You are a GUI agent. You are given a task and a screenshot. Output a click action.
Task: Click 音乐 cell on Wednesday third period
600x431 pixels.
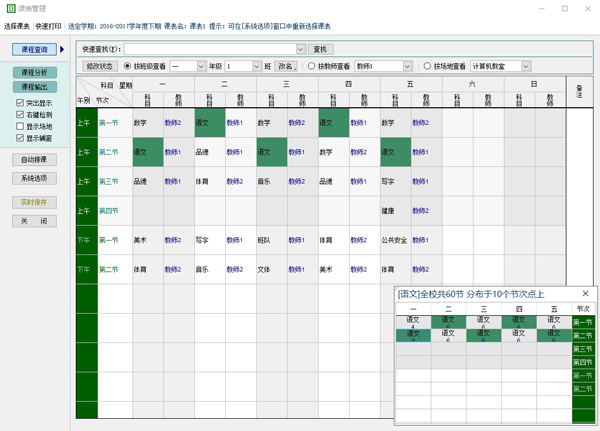(272, 181)
